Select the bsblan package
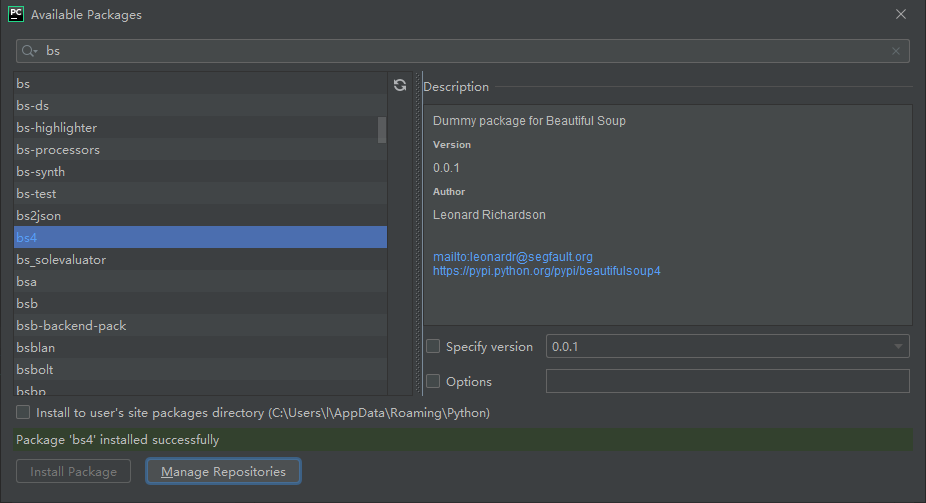Viewport: 926px width, 503px height. 200,347
